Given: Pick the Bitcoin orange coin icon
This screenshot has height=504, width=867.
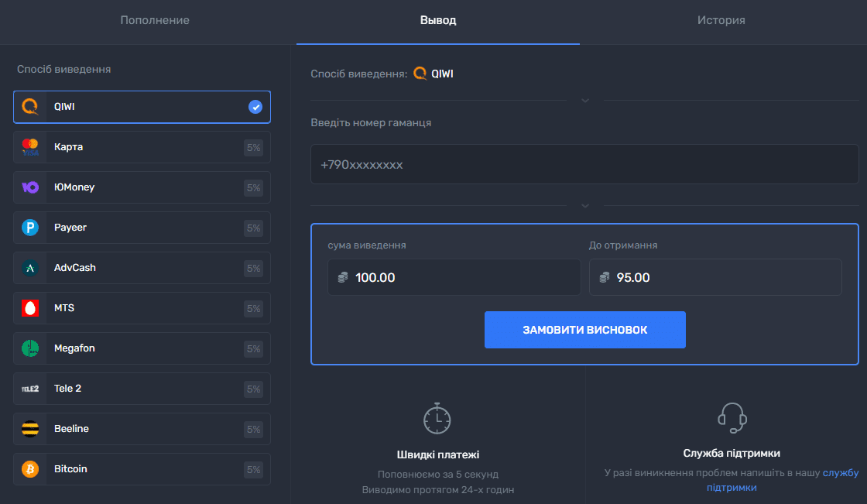Looking at the screenshot, I should pos(30,469).
